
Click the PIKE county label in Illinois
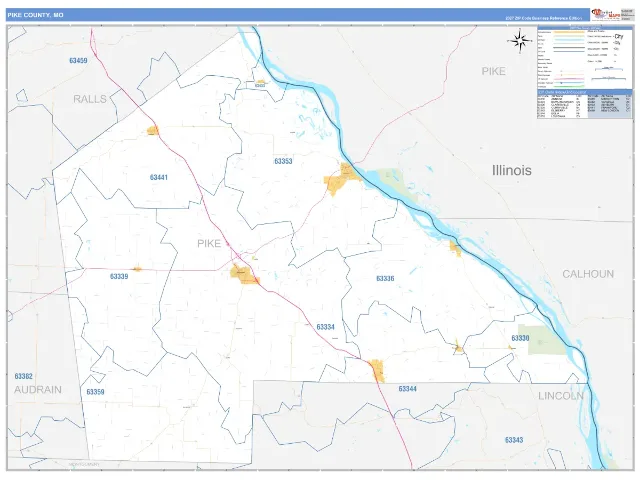click(493, 71)
